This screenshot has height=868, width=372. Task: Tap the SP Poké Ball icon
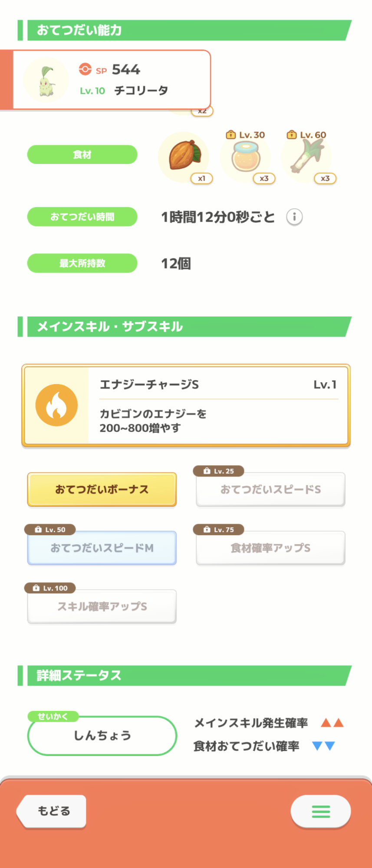pyautogui.click(x=85, y=69)
